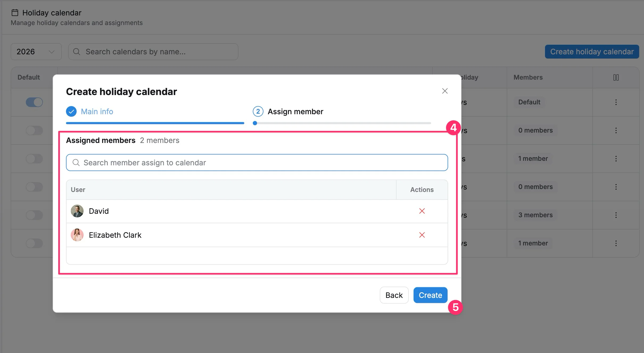Remove David from assigned members
Viewport: 644px width, 353px height.
click(x=422, y=211)
